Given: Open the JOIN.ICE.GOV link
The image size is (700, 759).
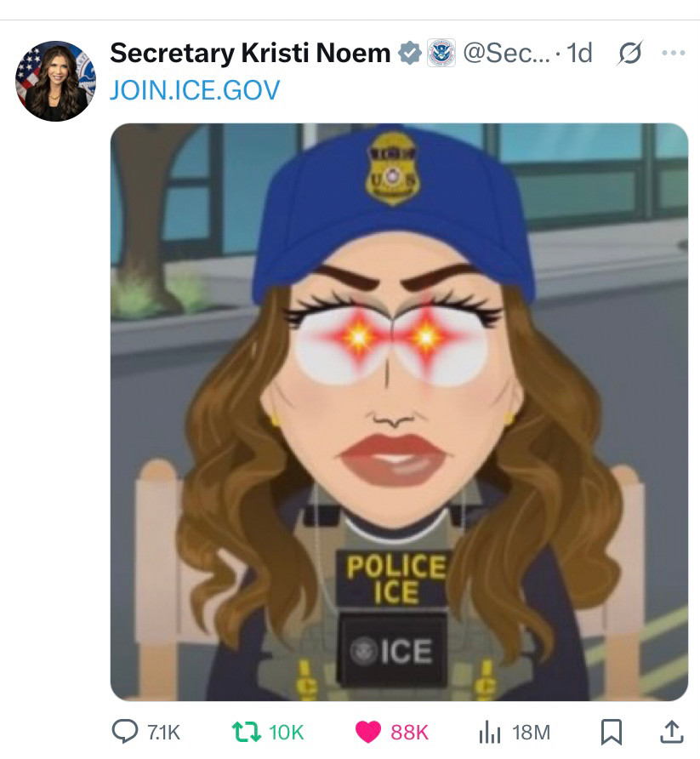Looking at the screenshot, I should 195,90.
